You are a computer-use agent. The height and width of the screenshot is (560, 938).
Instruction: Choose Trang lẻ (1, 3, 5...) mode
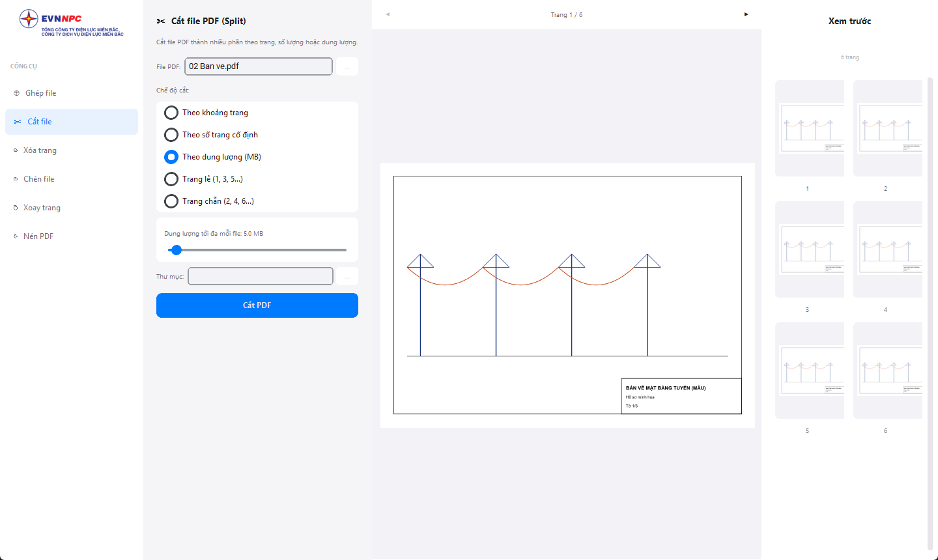click(x=171, y=179)
